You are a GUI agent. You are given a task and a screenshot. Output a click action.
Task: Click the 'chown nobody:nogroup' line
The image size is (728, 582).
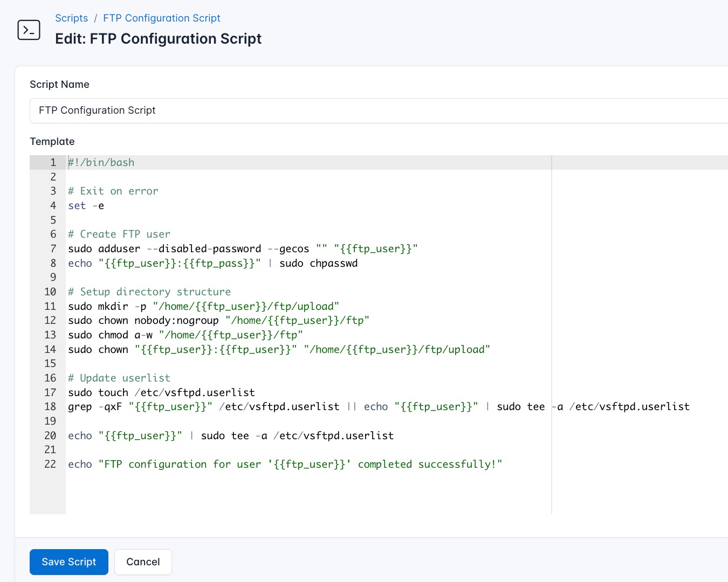pyautogui.click(x=218, y=321)
